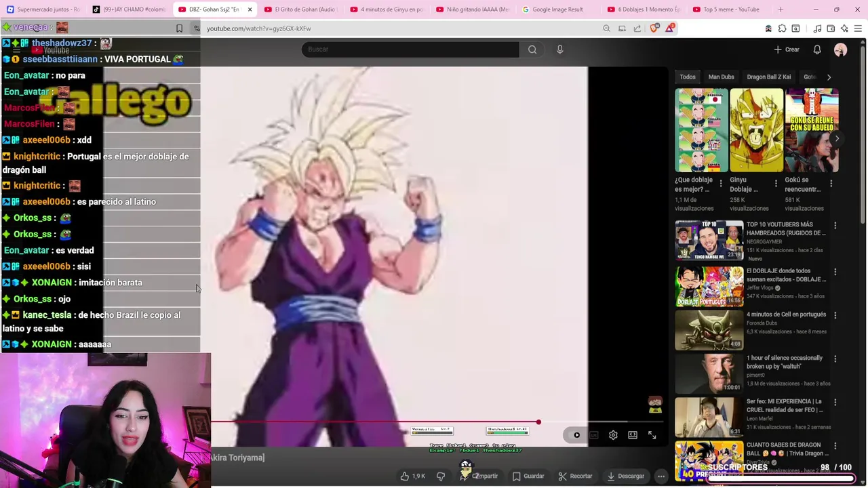Switch to Niño gritando IAAAA tab

click(473, 9)
